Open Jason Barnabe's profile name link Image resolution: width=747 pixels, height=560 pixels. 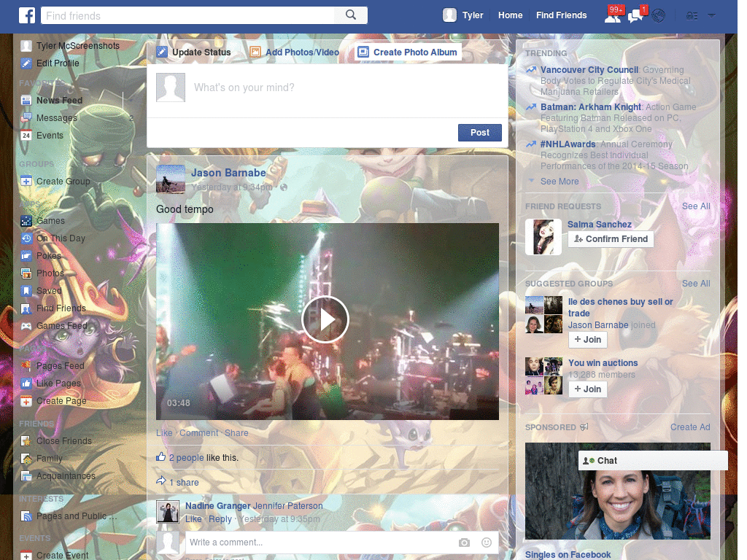pyautogui.click(x=228, y=173)
